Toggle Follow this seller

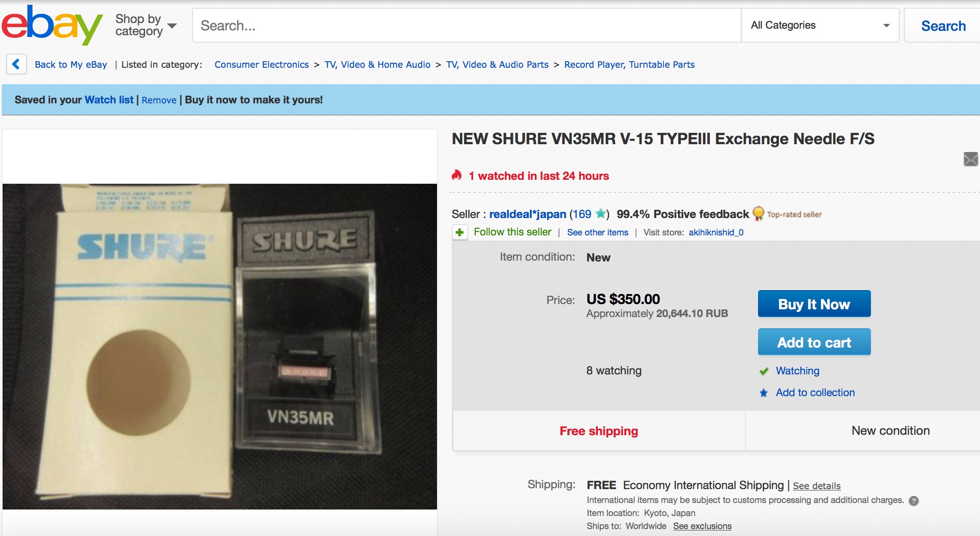[x=513, y=232]
